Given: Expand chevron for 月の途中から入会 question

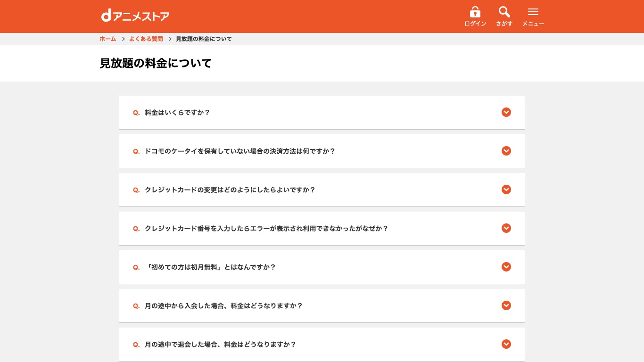Looking at the screenshot, I should [x=506, y=305].
